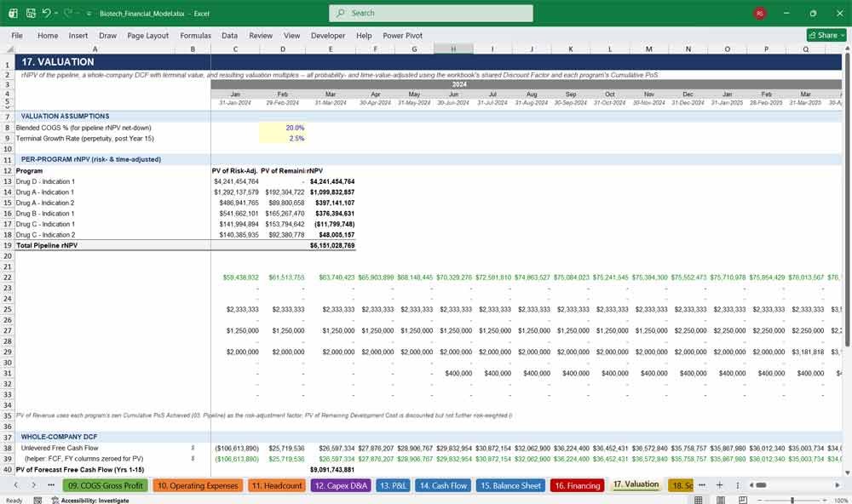The image size is (852, 504).
Task: Open the Formulas ribbon tab
Action: pyautogui.click(x=196, y=35)
